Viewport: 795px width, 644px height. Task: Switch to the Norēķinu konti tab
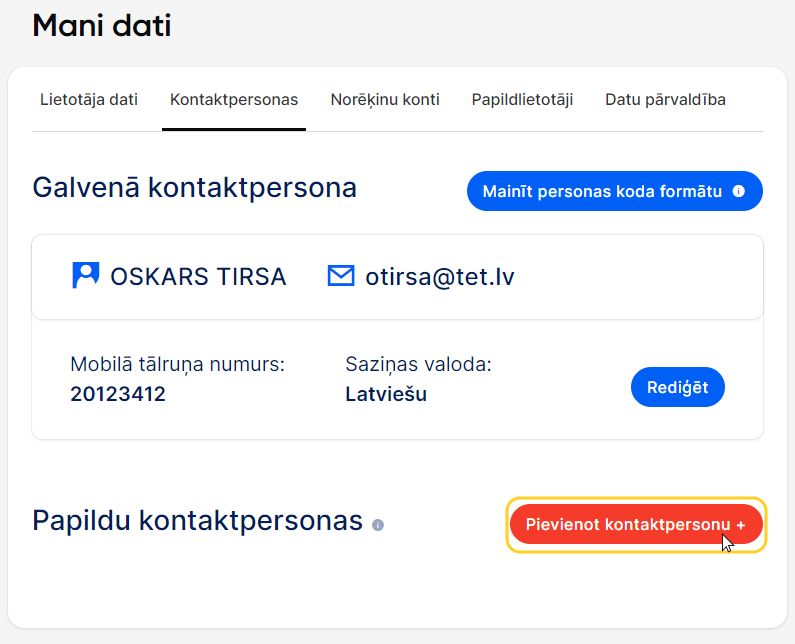385,99
